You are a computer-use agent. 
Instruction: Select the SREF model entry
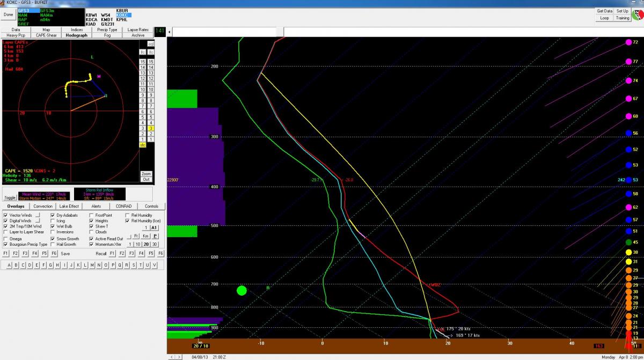pyautogui.click(x=23, y=24)
